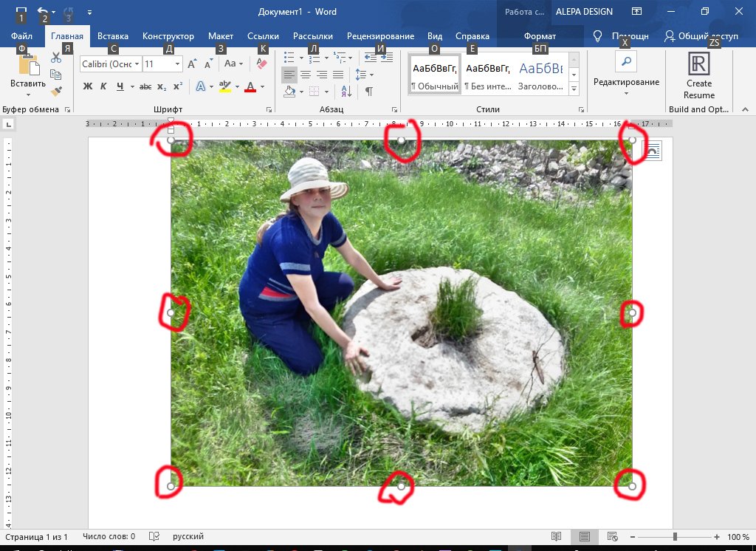Select the Format Painter brush
756x551 pixels.
[x=56, y=91]
